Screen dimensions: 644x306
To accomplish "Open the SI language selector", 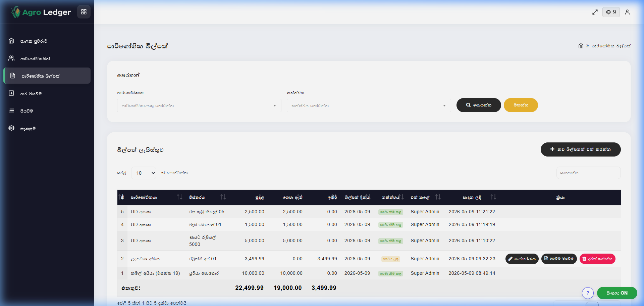I will point(611,12).
